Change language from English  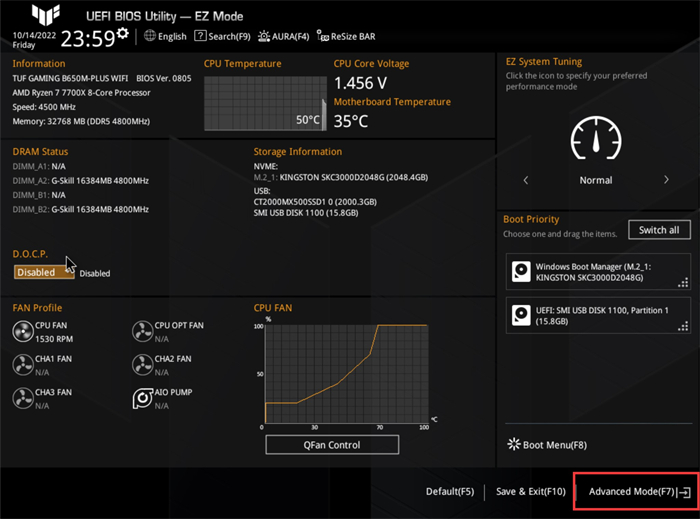172,37
